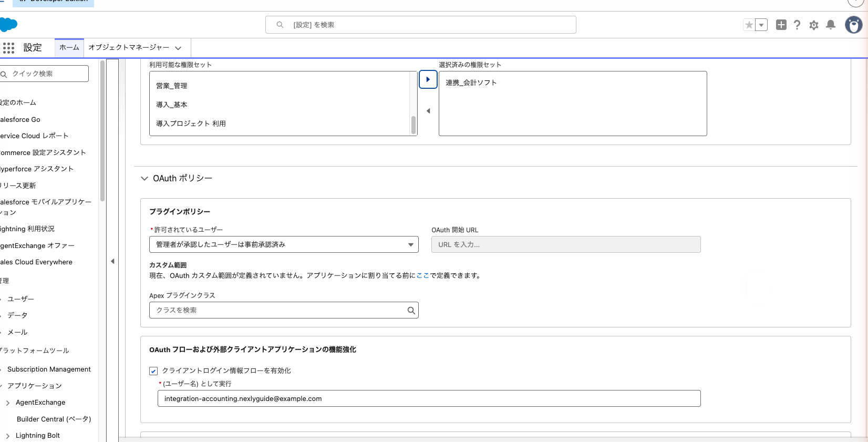Edit the run-as username field
Viewport: 868px width, 442px height.
pyautogui.click(x=429, y=398)
